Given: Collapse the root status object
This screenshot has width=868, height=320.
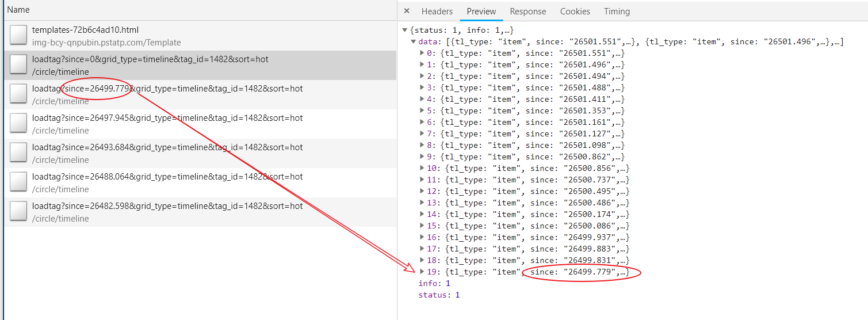Looking at the screenshot, I should click(x=405, y=30).
